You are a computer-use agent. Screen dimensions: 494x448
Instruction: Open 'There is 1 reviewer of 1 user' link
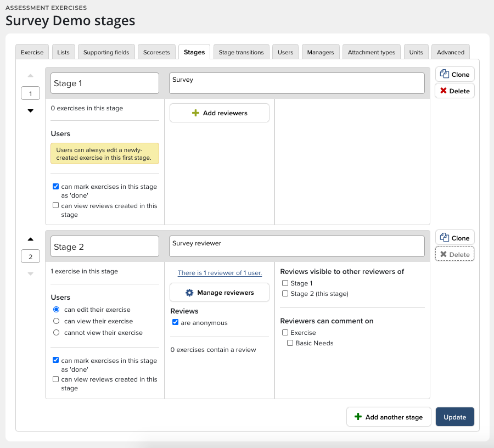click(220, 273)
